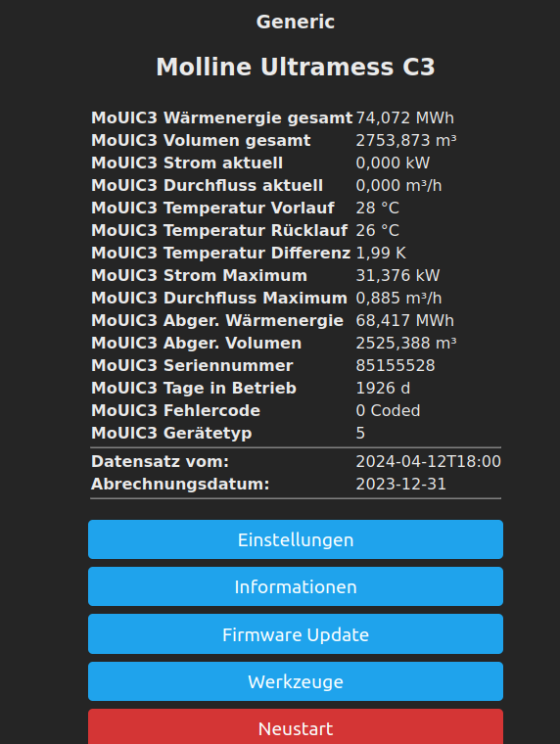The height and width of the screenshot is (744, 560).
Task: Click the MoUIC3 Seriennummer label
Action: [192, 366]
